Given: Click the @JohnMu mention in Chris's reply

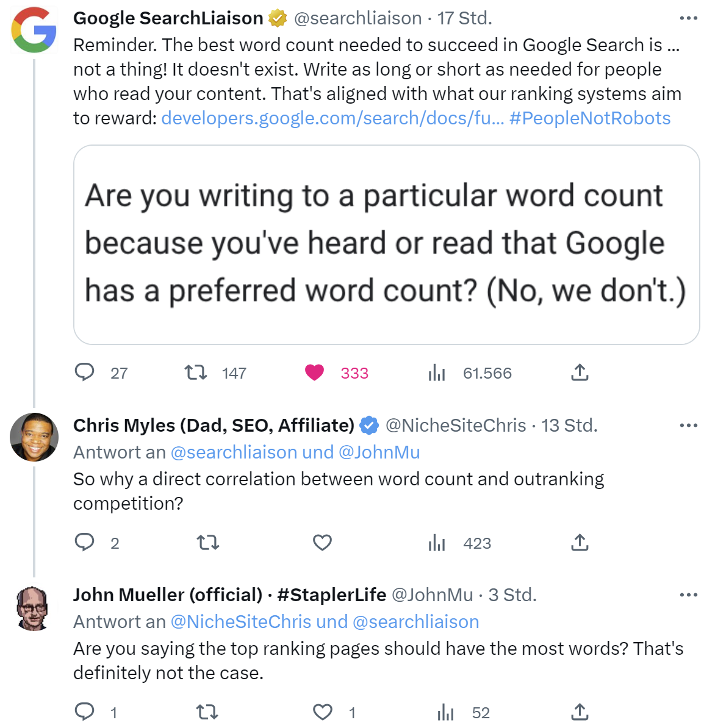Looking at the screenshot, I should coord(379,452).
